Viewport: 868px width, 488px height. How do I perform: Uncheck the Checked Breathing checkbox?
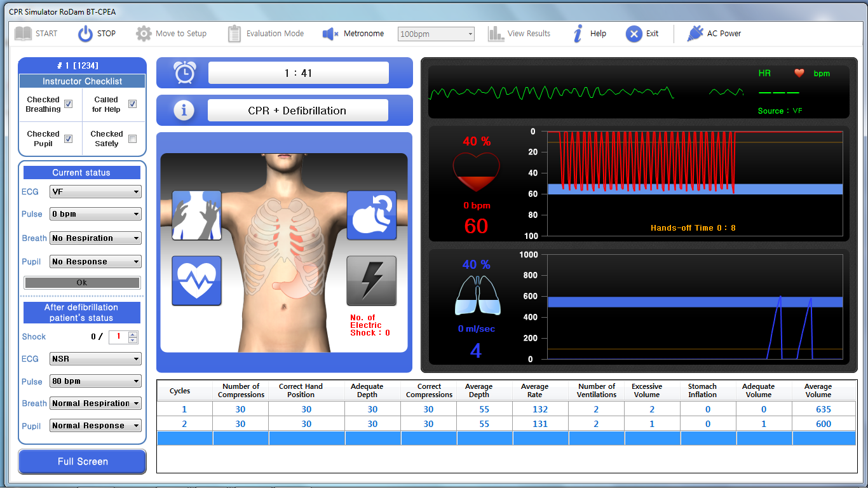click(x=68, y=104)
